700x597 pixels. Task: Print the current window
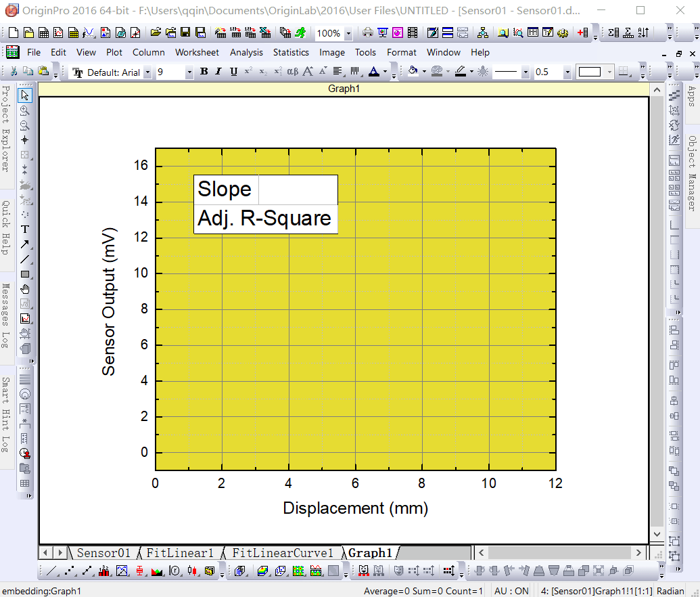click(367, 32)
